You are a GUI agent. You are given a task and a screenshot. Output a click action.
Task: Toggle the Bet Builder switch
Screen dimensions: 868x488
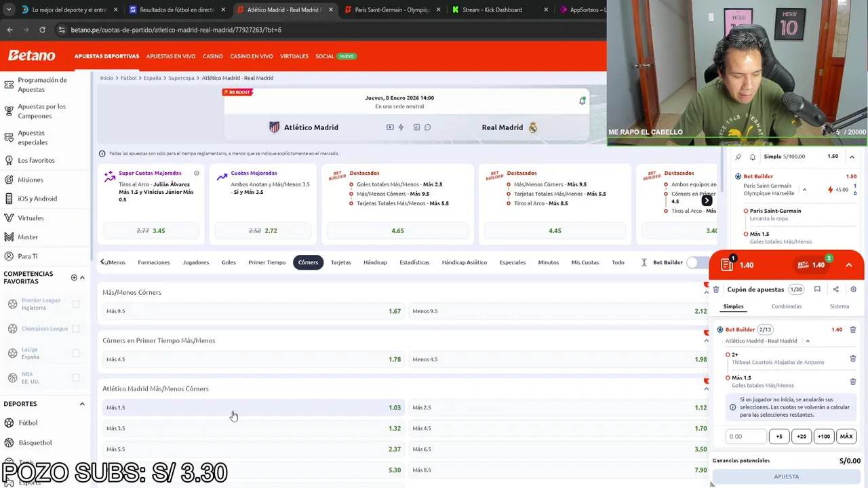[x=697, y=262]
